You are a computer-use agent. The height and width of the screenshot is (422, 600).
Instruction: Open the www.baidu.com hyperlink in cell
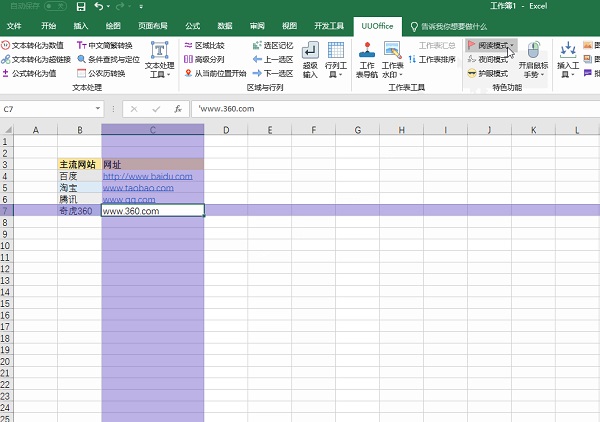tap(147, 176)
